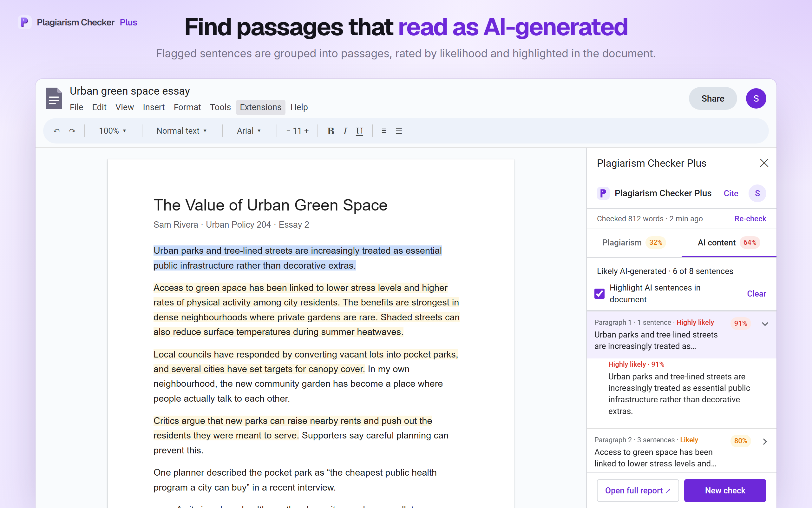Close the Plagiarism Checker Plus sidebar
Screen dimensions: 812x508
click(x=764, y=163)
